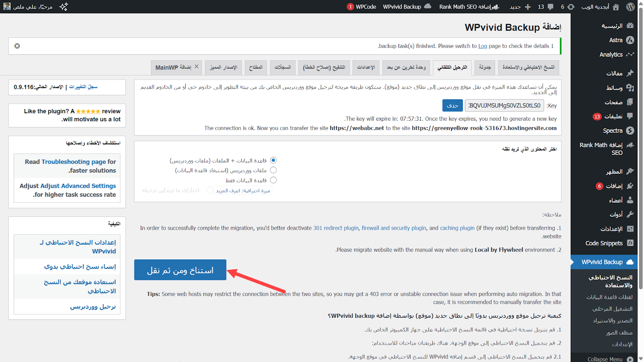Open 'firewall and security plugin' link
This screenshot has height=362, width=644.
[x=394, y=228]
